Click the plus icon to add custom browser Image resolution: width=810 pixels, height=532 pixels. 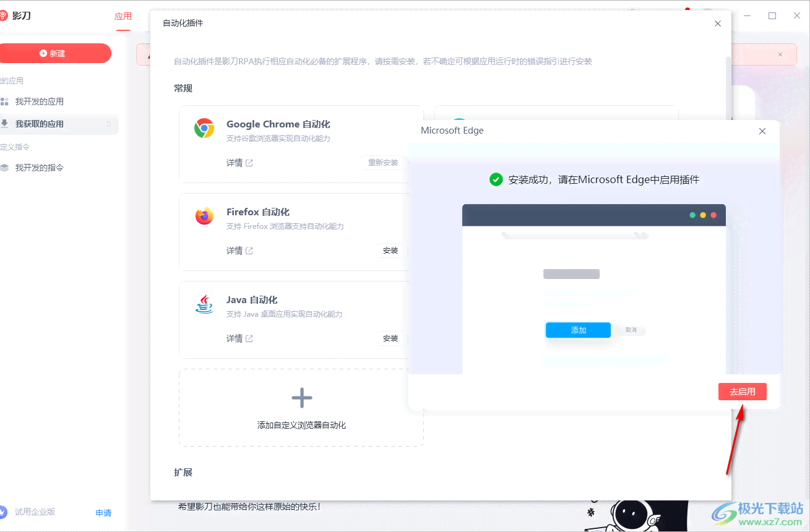pyautogui.click(x=301, y=398)
